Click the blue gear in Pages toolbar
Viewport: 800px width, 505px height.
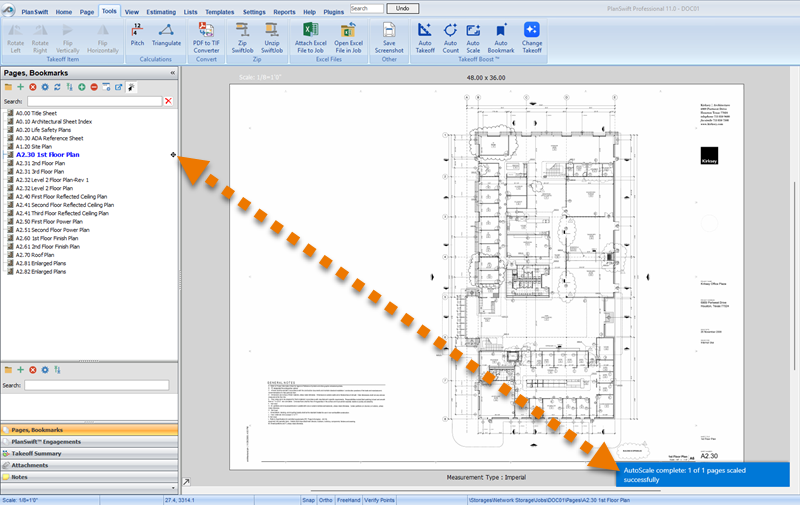(45, 87)
